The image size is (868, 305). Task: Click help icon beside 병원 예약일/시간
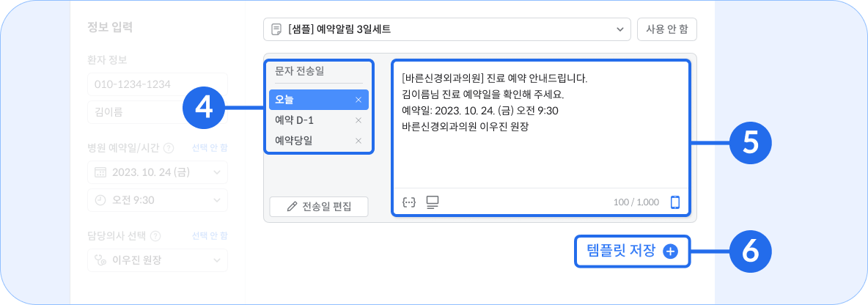169,148
